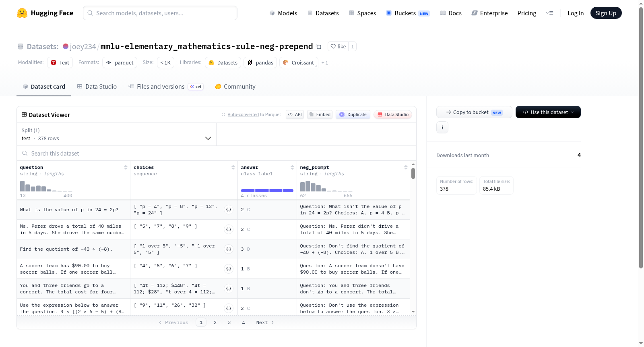Open the Spaces nav item

(363, 13)
